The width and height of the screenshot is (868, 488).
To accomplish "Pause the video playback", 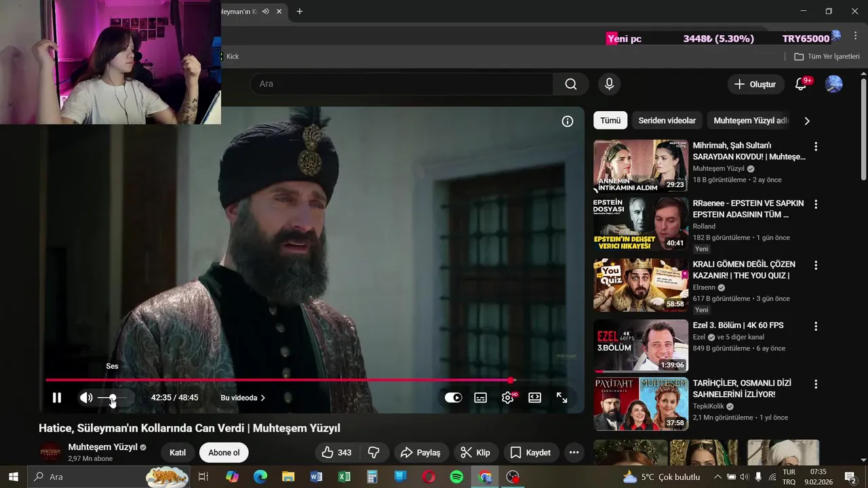I will (x=57, y=398).
